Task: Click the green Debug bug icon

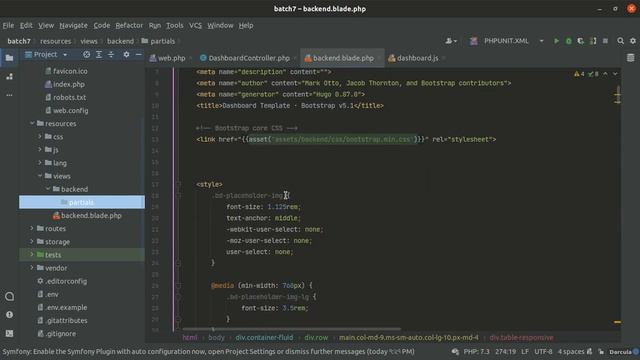Action: pos(568,41)
